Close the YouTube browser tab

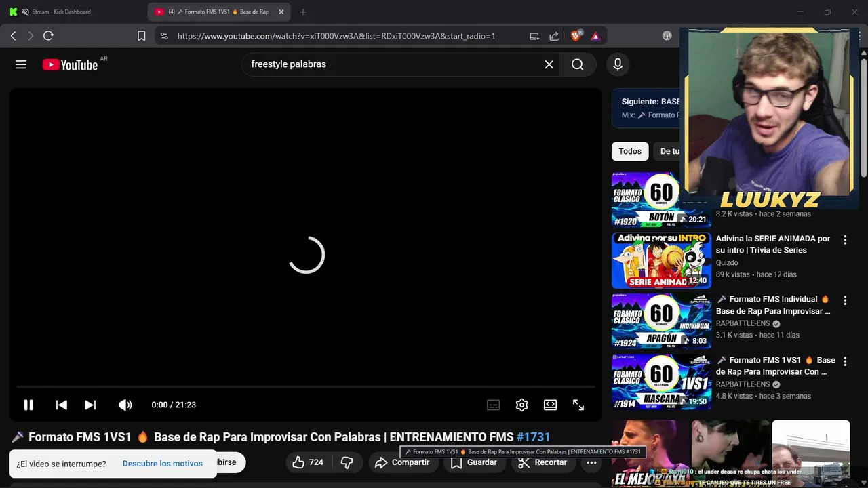pos(281,12)
